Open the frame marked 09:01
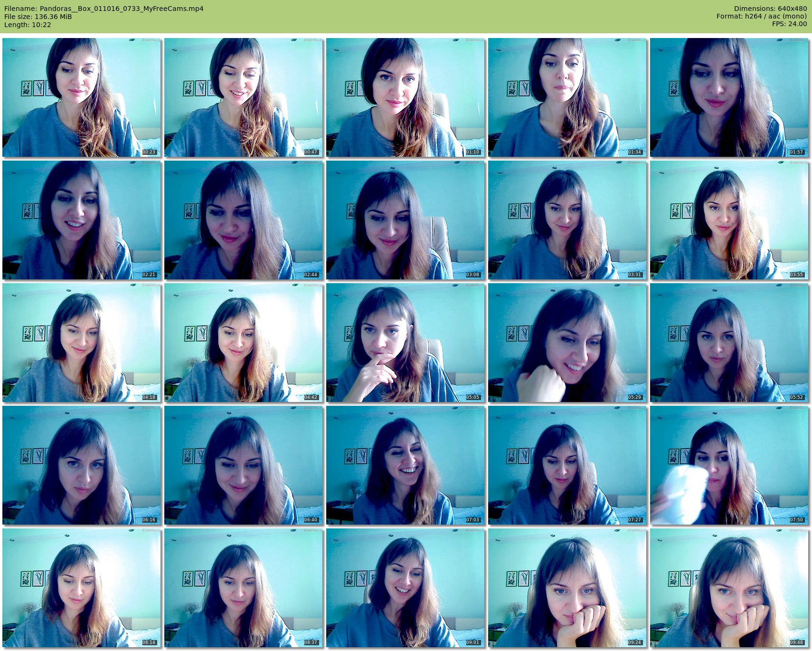The width and height of the screenshot is (812, 651). coord(406,588)
